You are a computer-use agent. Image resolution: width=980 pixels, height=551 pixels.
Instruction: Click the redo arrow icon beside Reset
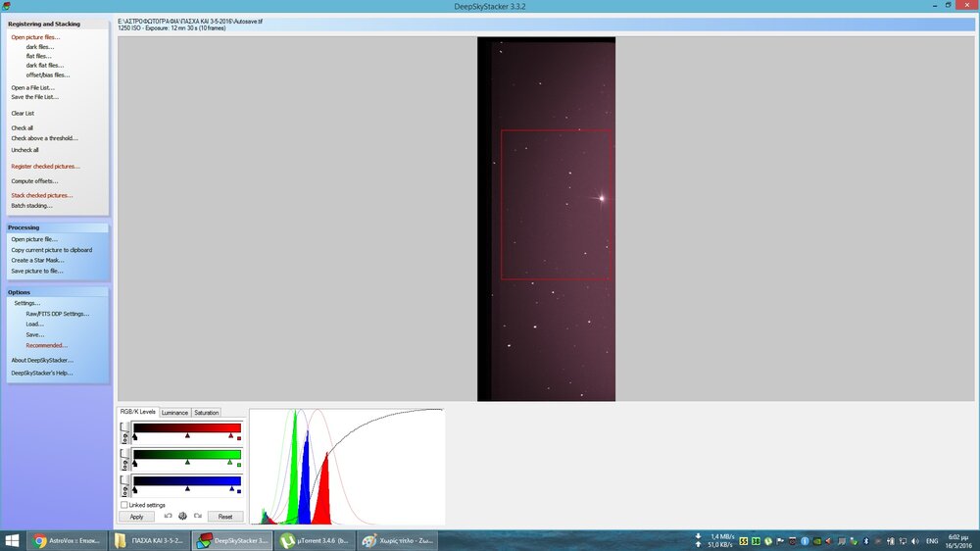197,516
